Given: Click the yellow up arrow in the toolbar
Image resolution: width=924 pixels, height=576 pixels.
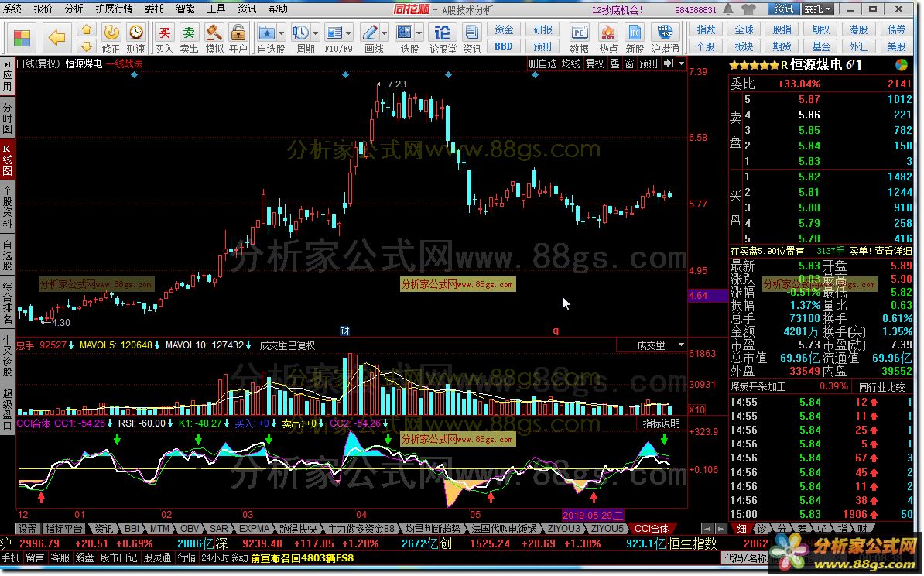Looking at the screenshot, I should point(86,29).
